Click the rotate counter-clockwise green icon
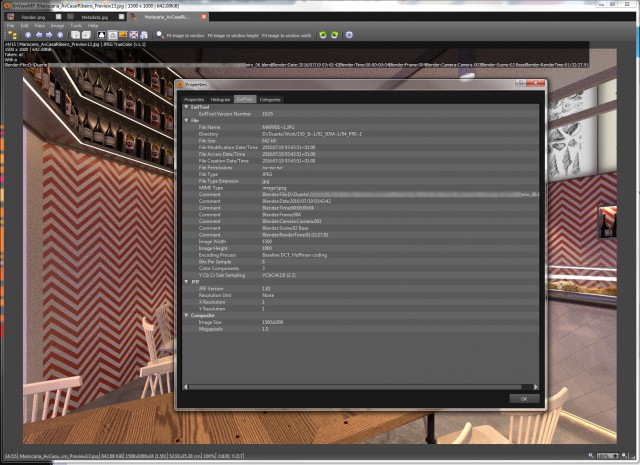Image resolution: width=640 pixels, height=465 pixels. coord(322,35)
